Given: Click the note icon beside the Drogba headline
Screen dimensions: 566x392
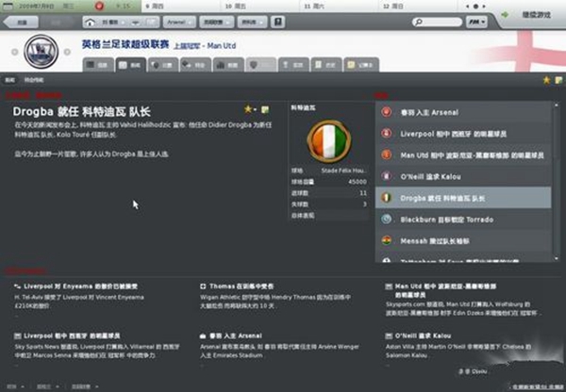Looking at the screenshot, I should pos(265,109).
